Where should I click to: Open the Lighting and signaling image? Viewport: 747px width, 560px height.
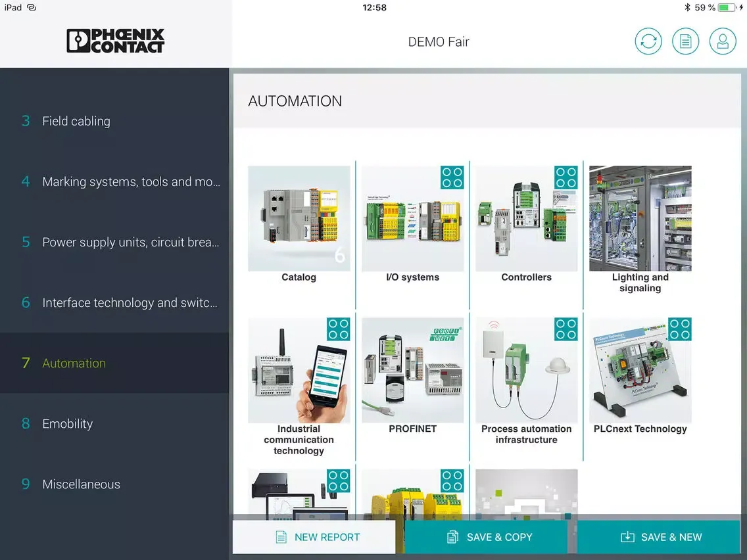pyautogui.click(x=640, y=219)
